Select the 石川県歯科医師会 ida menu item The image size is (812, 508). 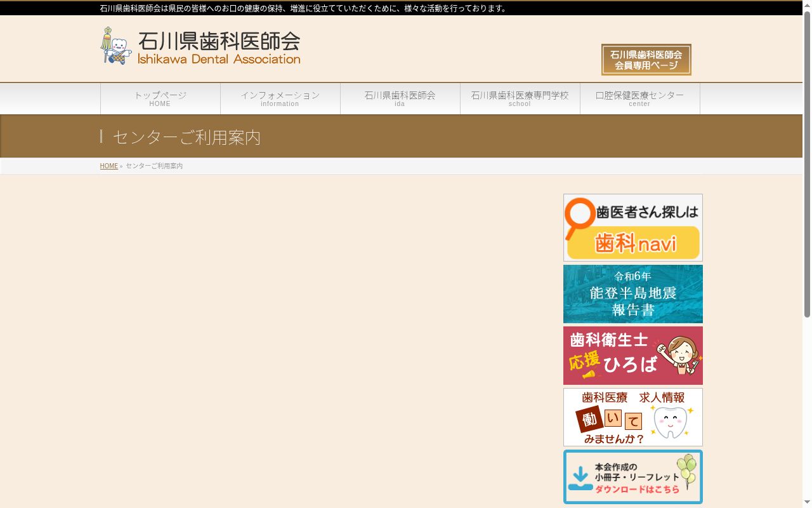point(400,99)
